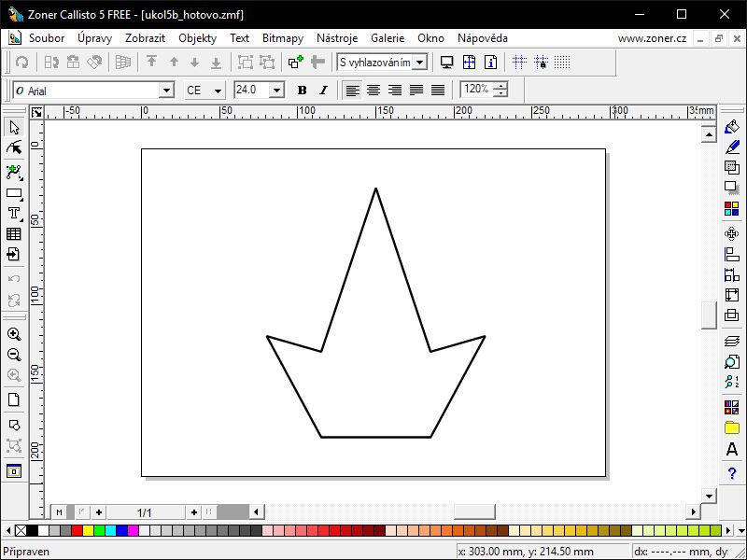This screenshot has width=747, height=560.
Task: Click the vertical scrollbar down arrow
Action: click(709, 497)
